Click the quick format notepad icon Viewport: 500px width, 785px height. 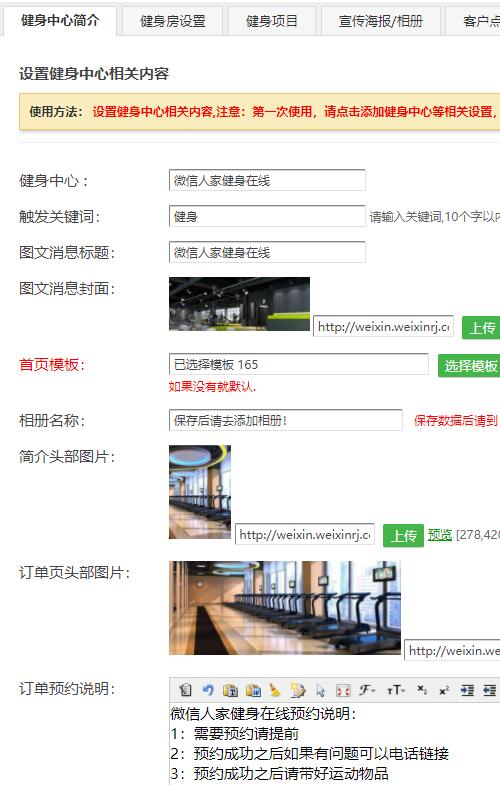click(x=298, y=690)
